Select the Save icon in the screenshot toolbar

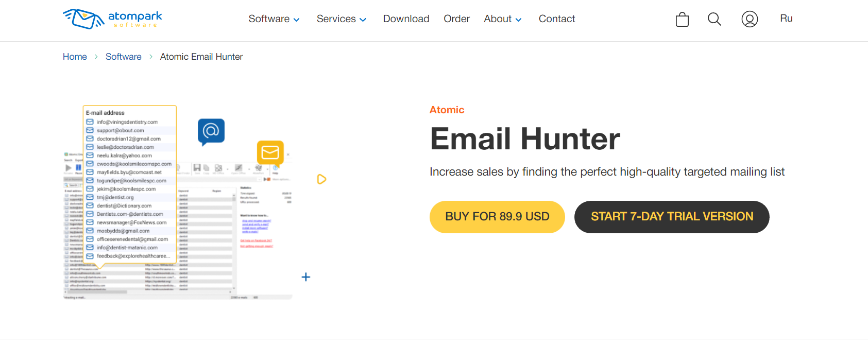[197, 168]
